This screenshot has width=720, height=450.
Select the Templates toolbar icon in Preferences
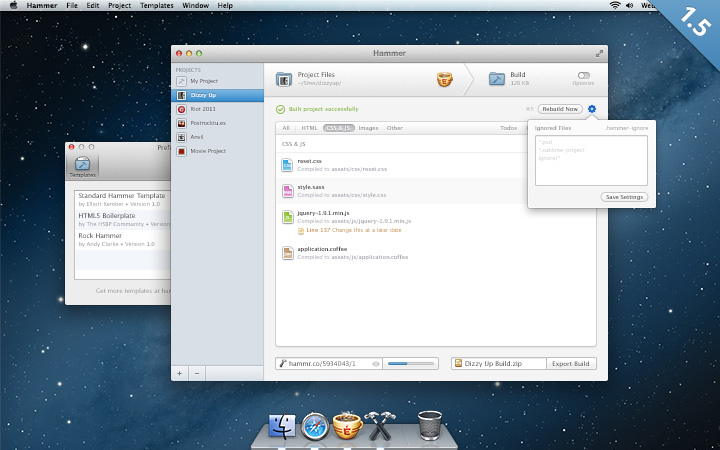click(x=83, y=167)
